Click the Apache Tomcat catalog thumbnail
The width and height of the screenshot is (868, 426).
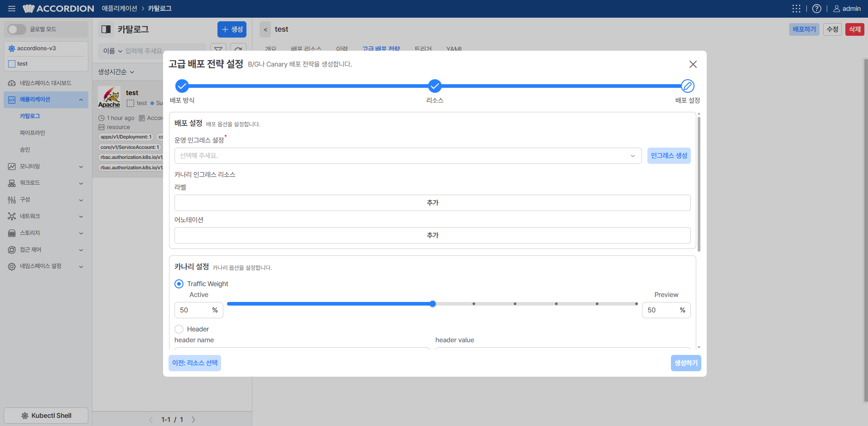click(x=109, y=97)
